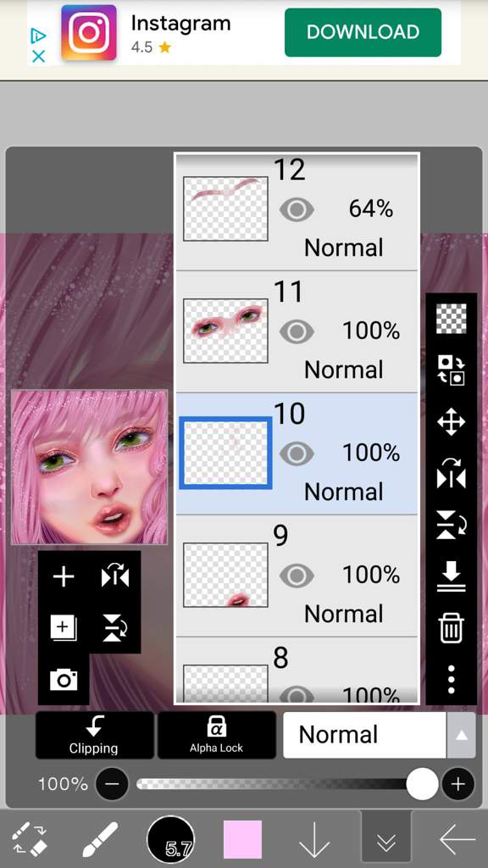Hide layer 9 eye icon
Viewport: 488px width, 868px height.
click(297, 576)
